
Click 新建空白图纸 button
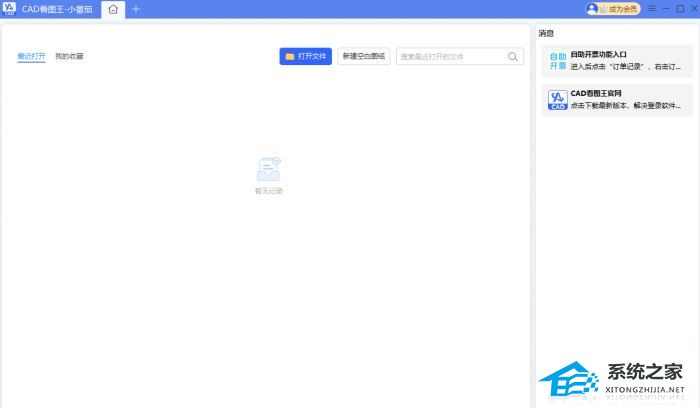point(364,56)
